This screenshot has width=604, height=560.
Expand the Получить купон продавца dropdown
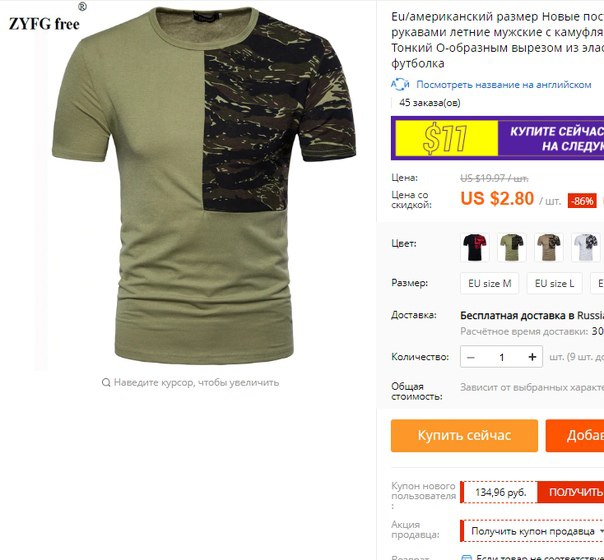(x=533, y=531)
